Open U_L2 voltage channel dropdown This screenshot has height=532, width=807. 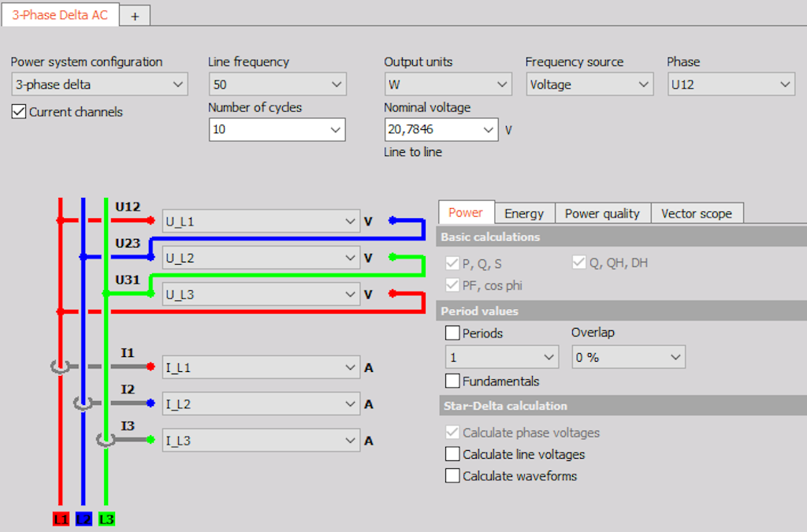tap(261, 258)
